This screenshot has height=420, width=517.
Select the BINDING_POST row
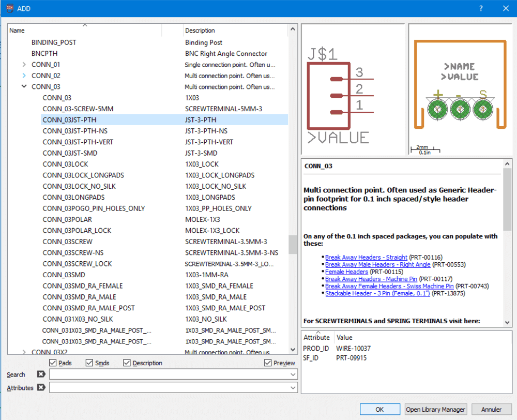pos(54,42)
